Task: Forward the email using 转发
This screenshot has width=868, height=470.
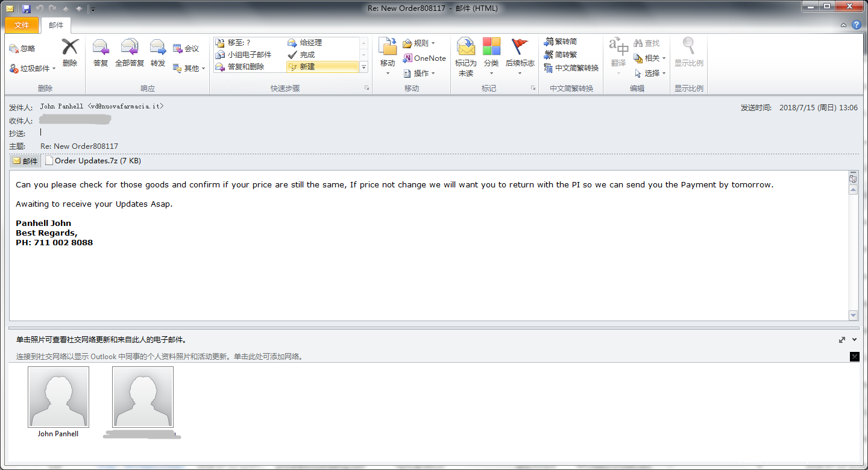Action: tap(158, 52)
